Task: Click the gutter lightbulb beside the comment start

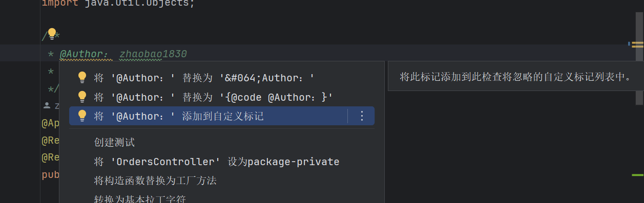Action: [x=52, y=34]
